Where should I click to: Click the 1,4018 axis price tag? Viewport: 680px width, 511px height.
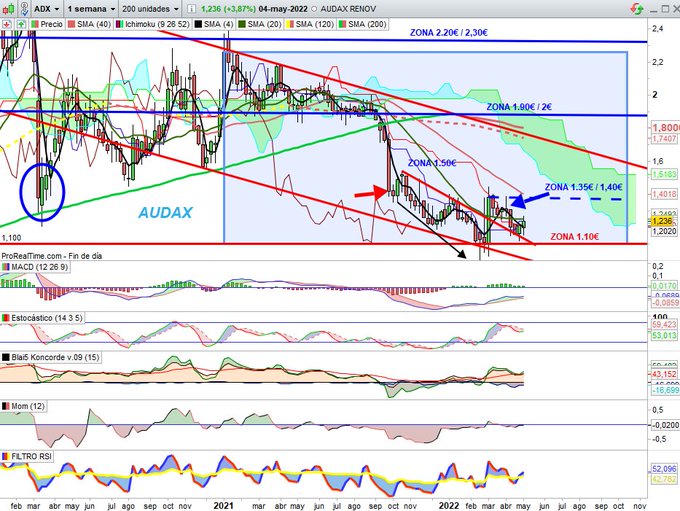click(664, 194)
